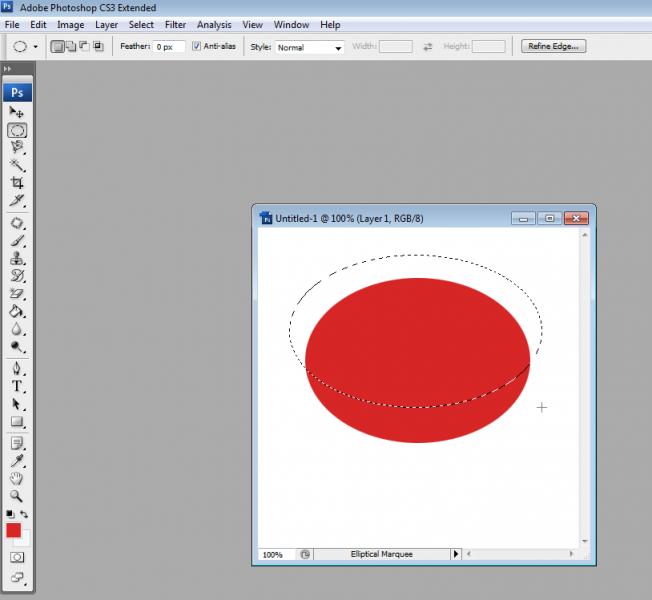Select the Pen tool
Viewport: 652px width, 600px height.
17,369
